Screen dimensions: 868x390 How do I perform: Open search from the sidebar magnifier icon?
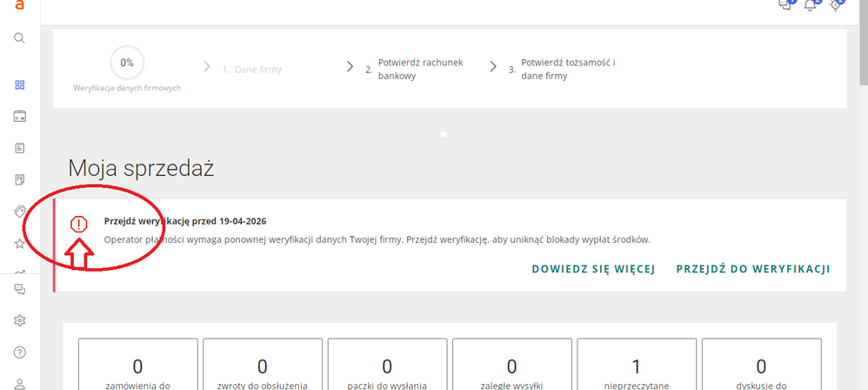[19, 38]
